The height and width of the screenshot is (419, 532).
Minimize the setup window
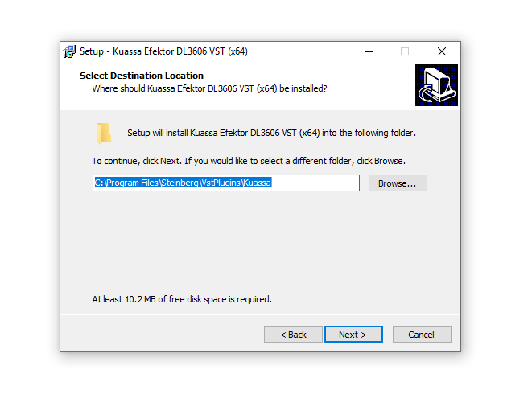click(369, 51)
